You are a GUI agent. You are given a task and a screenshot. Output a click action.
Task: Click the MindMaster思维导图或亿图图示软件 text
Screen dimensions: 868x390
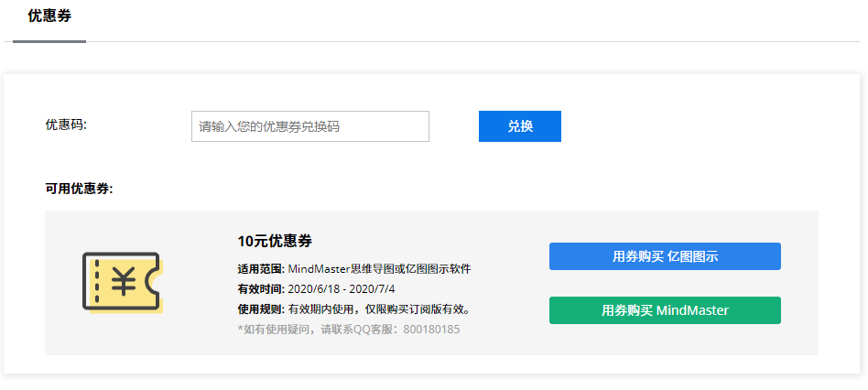[379, 269]
